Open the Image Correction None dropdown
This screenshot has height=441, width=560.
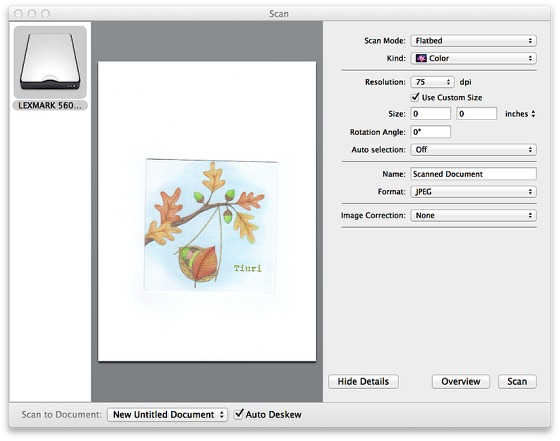coord(473,215)
